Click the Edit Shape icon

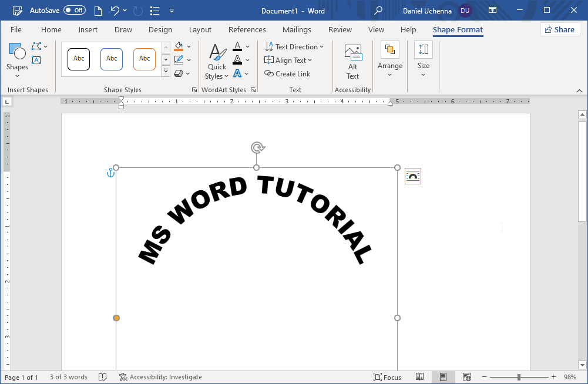pyautogui.click(x=38, y=47)
